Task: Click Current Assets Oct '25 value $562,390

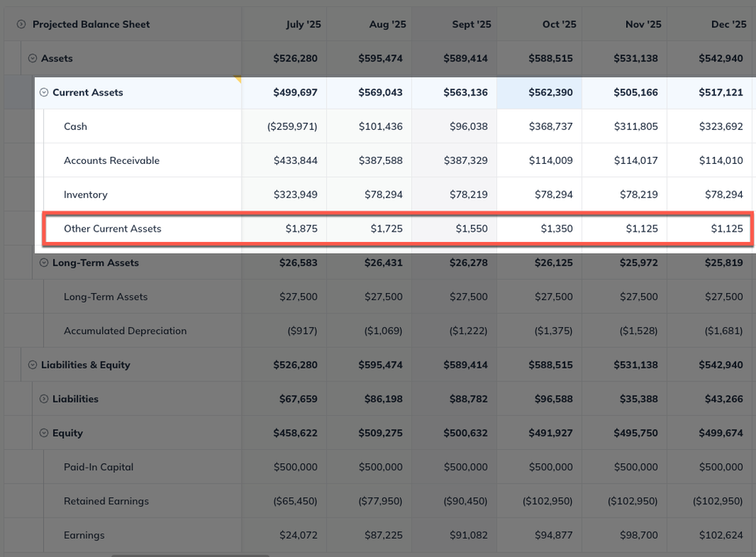Action: [550, 93]
